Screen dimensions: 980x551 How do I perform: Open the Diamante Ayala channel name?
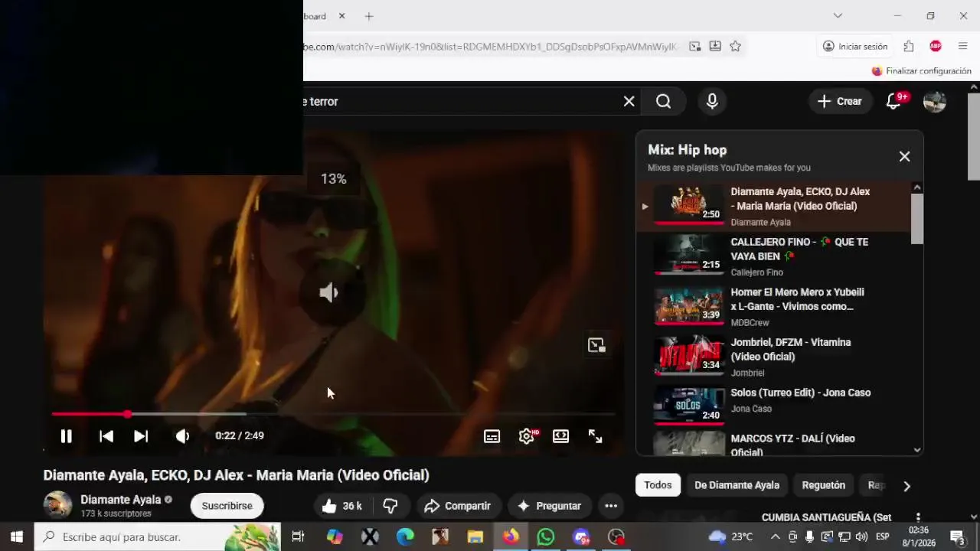click(120, 500)
